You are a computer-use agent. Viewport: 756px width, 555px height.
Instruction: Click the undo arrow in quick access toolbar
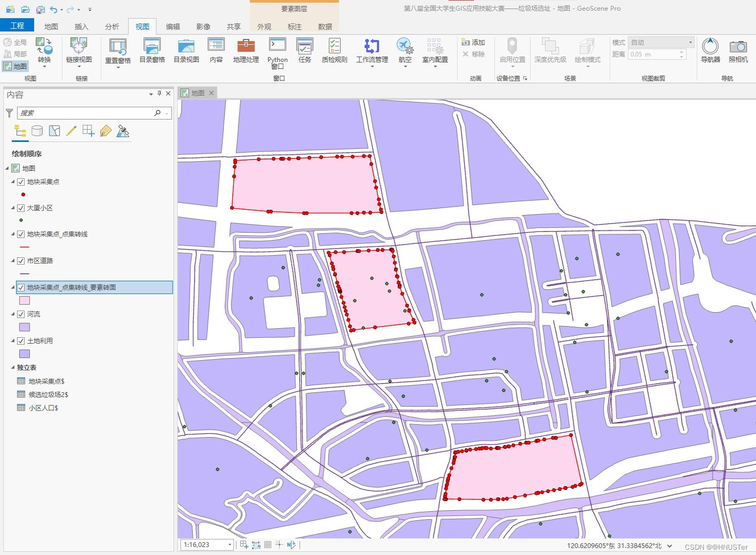pos(53,9)
